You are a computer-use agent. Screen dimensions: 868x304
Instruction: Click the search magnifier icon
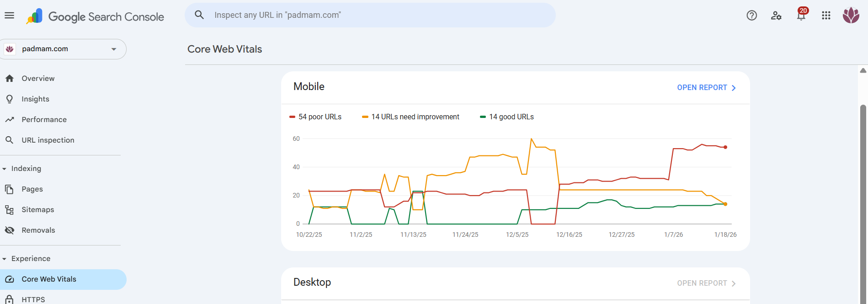(x=199, y=15)
